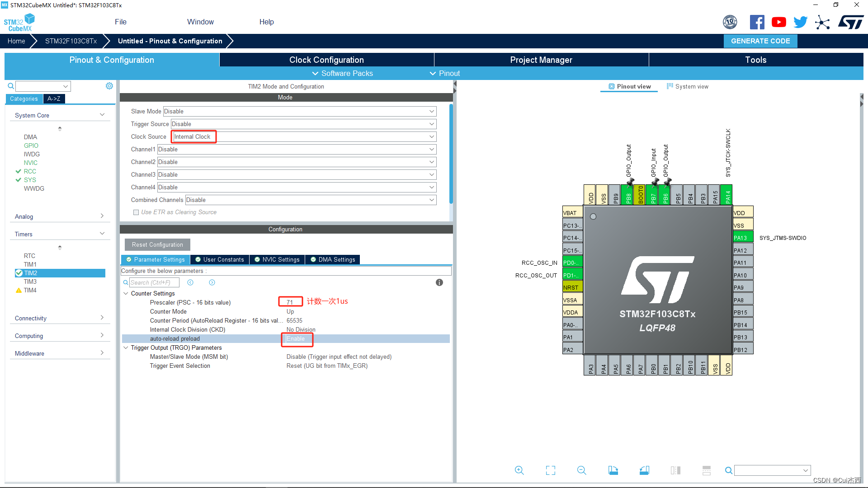
Task: Sort peripherals with A->Z tab
Action: (54, 99)
